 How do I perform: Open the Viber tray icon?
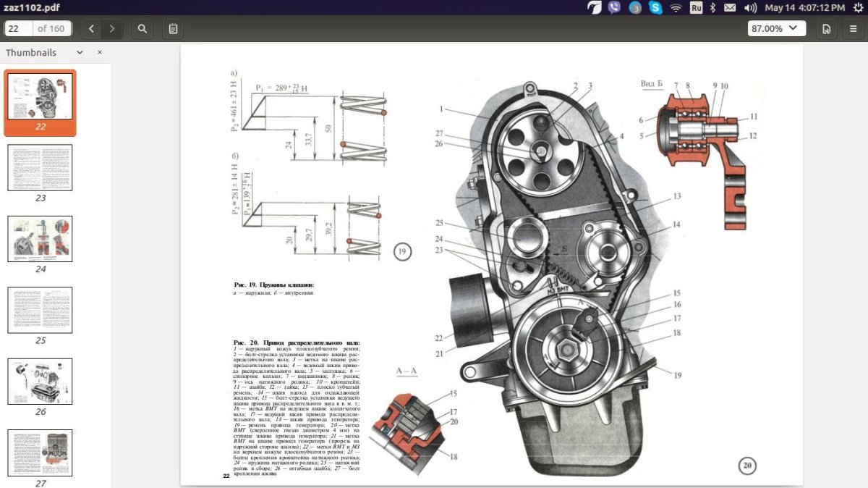coord(614,8)
